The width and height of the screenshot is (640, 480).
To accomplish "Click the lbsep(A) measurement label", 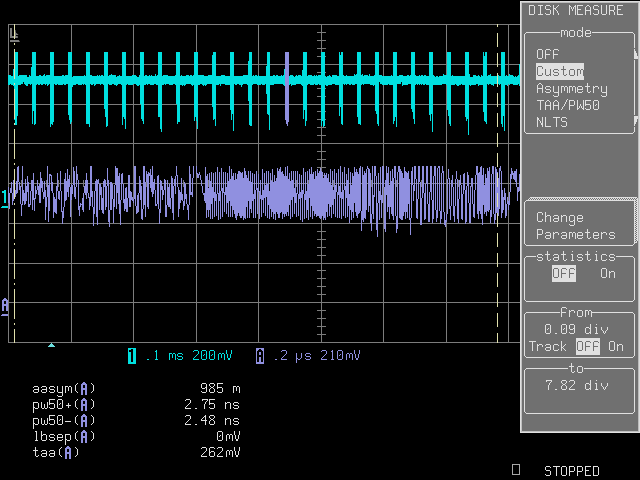I will [x=64, y=436].
